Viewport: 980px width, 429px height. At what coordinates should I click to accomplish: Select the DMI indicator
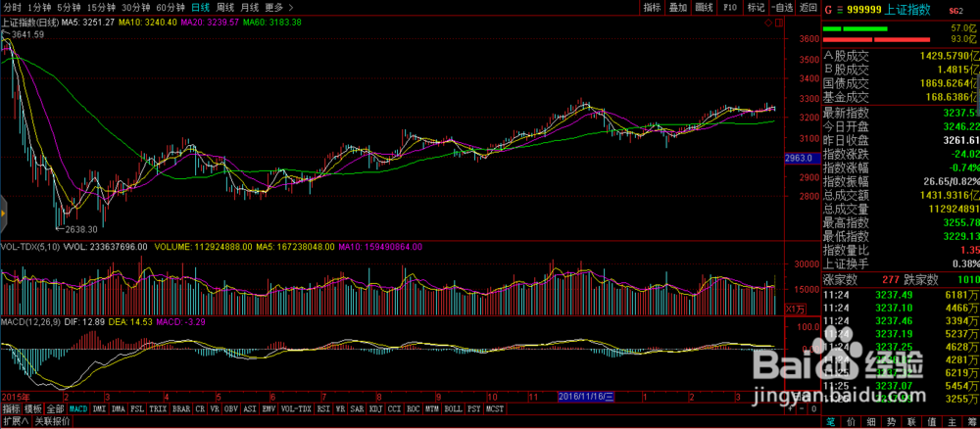[x=99, y=409]
